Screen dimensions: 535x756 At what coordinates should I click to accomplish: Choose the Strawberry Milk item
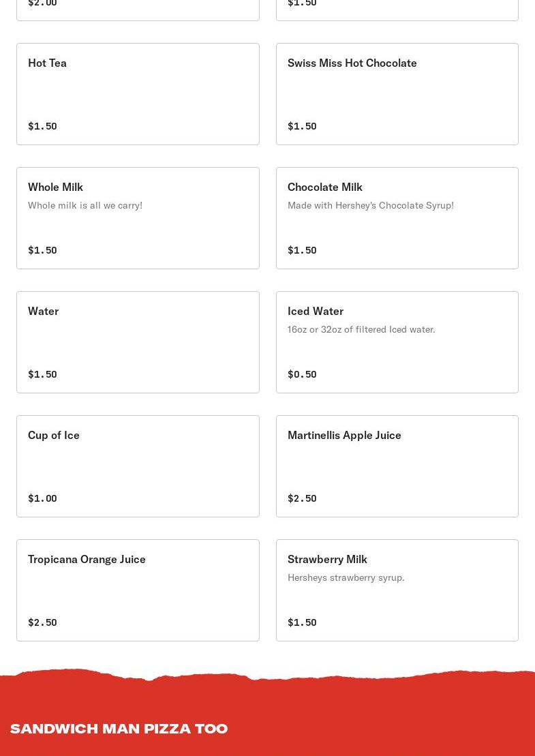[x=397, y=590]
